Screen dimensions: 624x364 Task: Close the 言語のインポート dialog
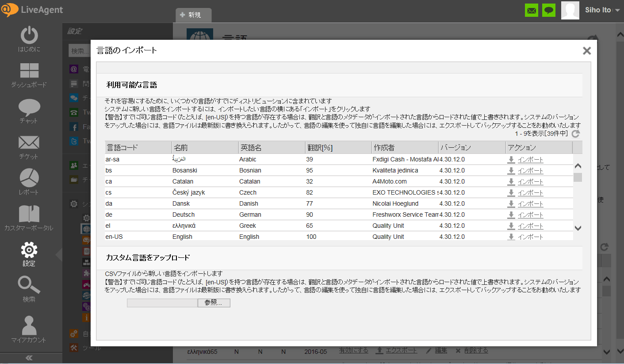587,50
